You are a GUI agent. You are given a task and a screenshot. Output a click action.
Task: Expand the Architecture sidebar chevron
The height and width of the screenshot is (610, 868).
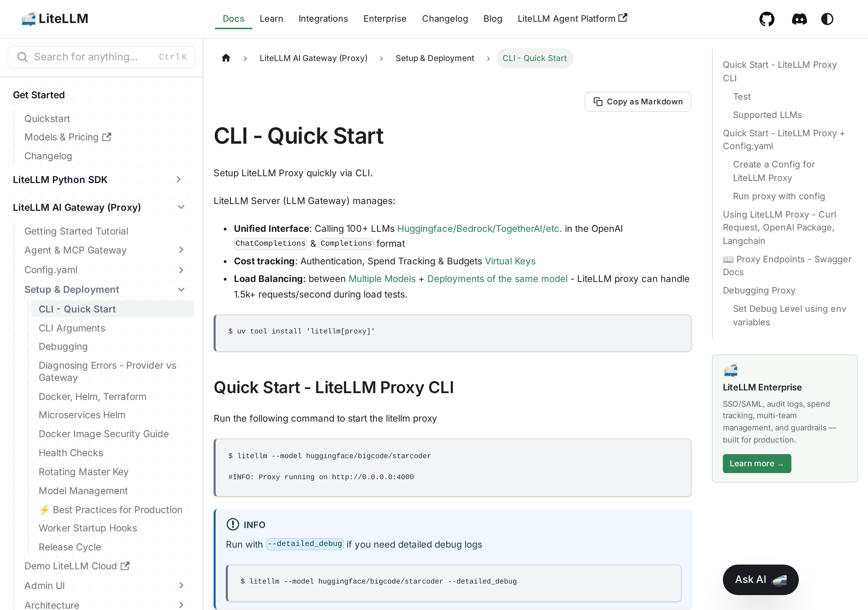(181, 605)
